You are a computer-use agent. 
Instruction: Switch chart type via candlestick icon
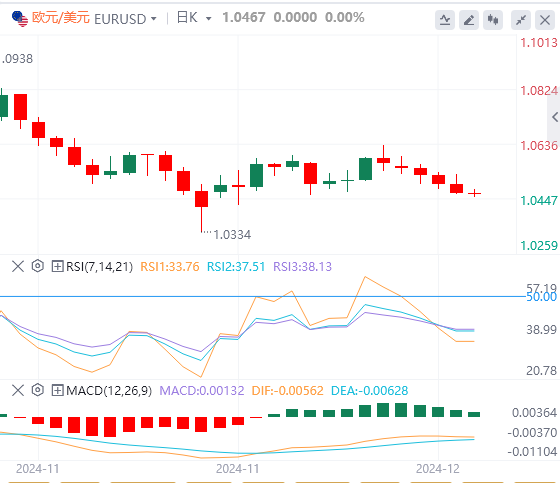pyautogui.click(x=493, y=20)
